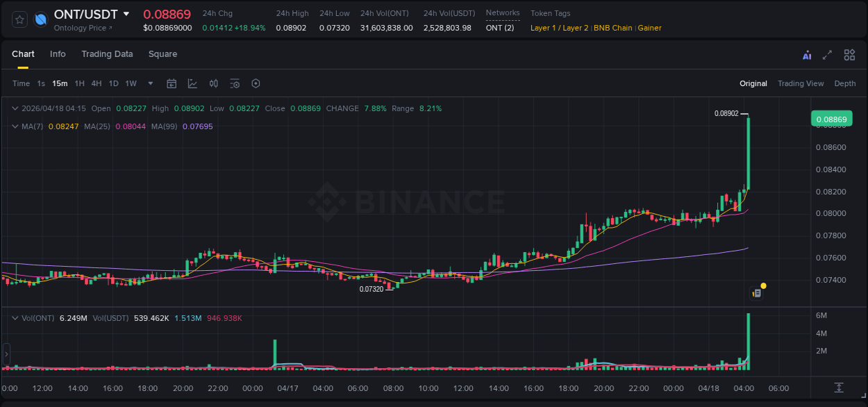Open the Gainer token tag link
The width and height of the screenshot is (868, 407).
[649, 28]
